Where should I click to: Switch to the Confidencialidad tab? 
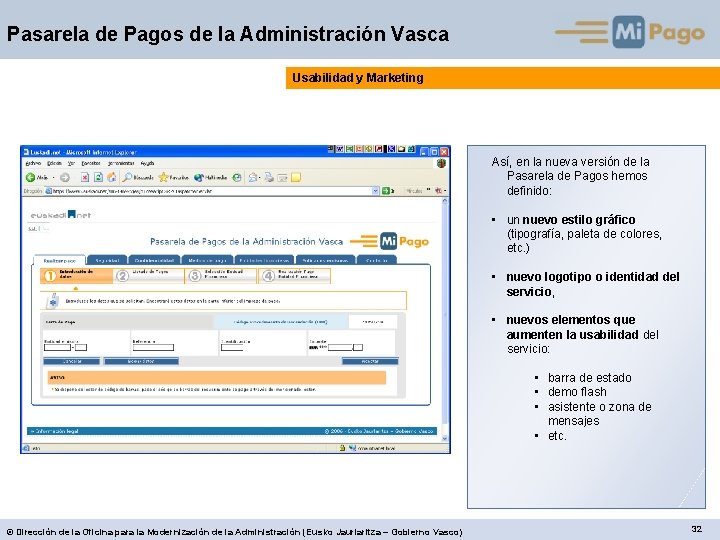(154, 260)
